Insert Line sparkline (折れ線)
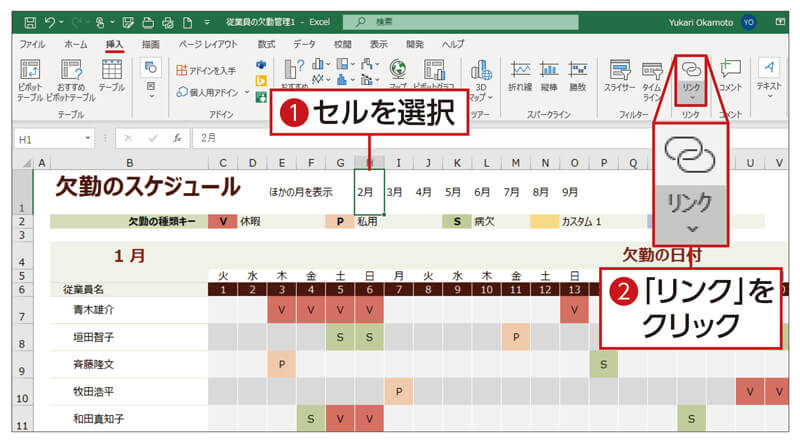Viewport: 800px width, 444px height. point(520,76)
